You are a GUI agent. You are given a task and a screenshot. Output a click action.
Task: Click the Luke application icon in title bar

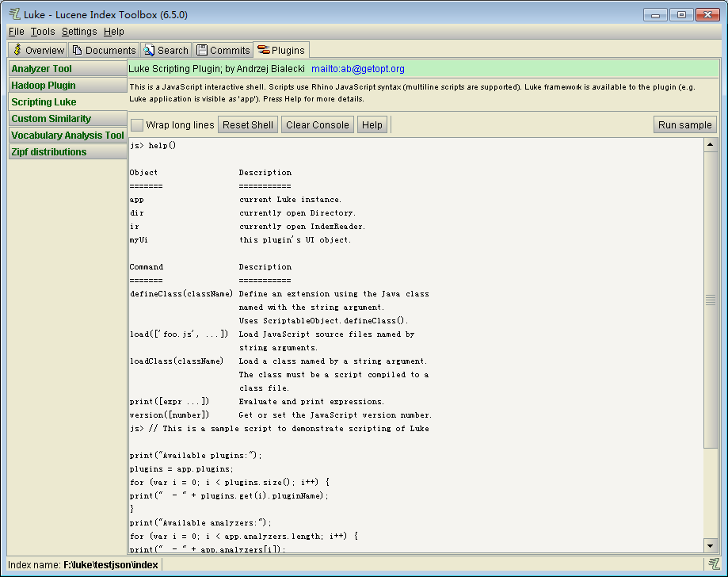click(14, 14)
